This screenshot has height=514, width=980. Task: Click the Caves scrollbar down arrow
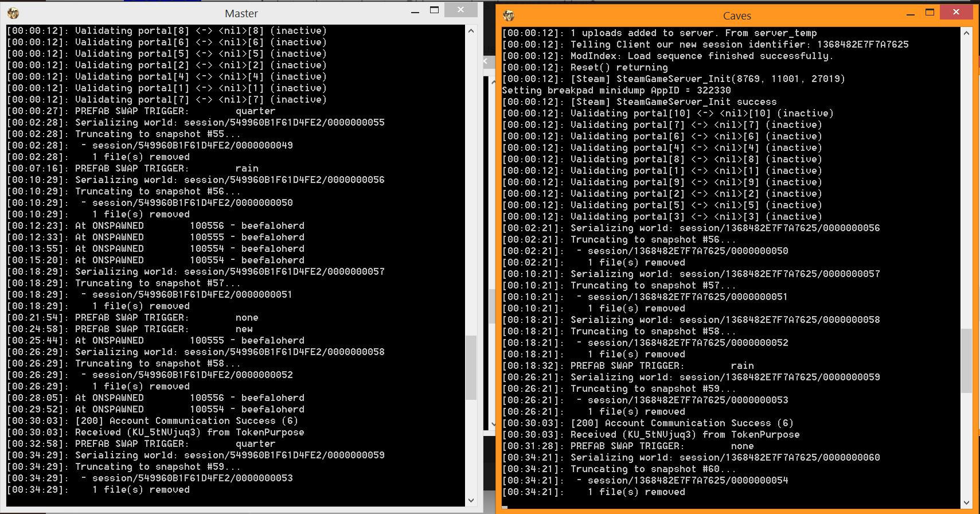[x=967, y=503]
